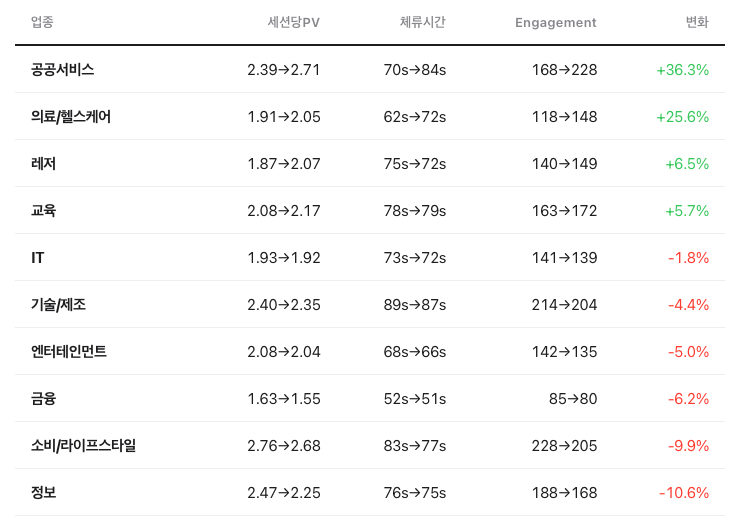Screen dimensions: 738x527
Task: Select the 의료/헬스케어 row label
Action: tap(71, 117)
